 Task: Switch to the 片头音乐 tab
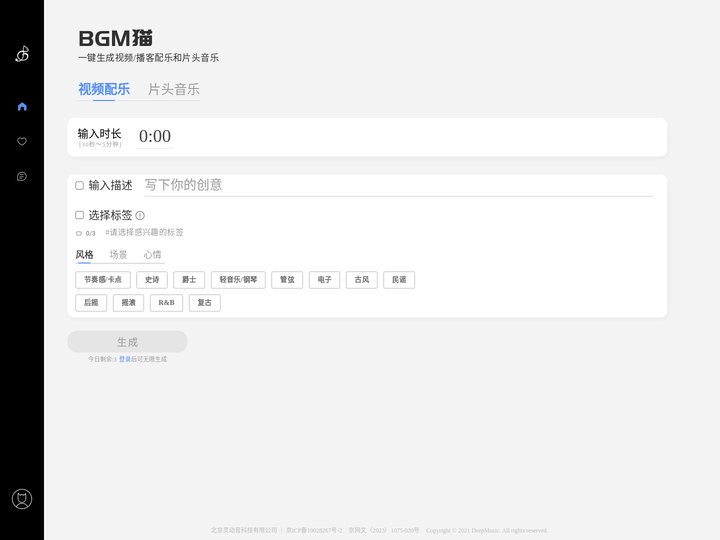[x=174, y=89]
